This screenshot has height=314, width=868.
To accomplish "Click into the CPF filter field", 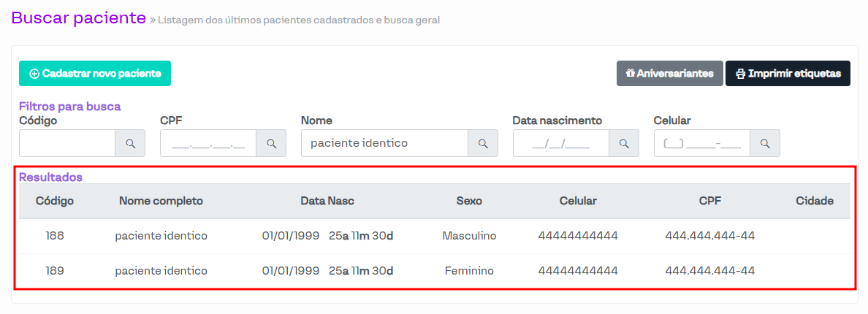I will click(x=208, y=144).
